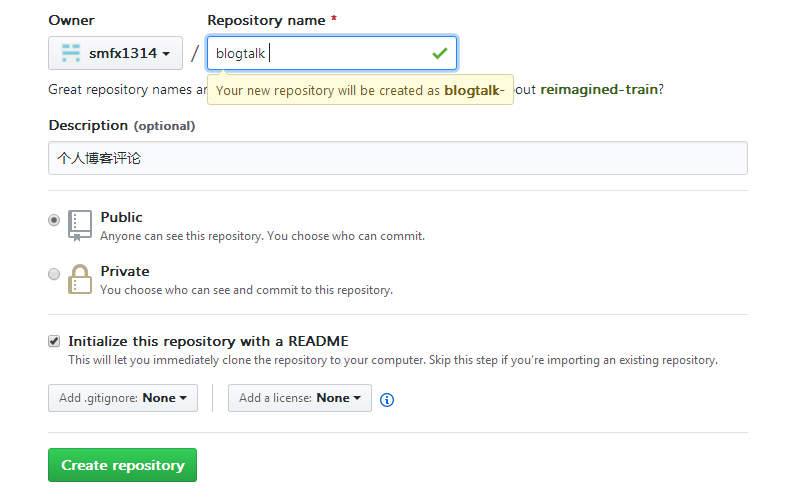This screenshot has width=800, height=500.
Task: Click the README initialization label text
Action: tap(208, 341)
